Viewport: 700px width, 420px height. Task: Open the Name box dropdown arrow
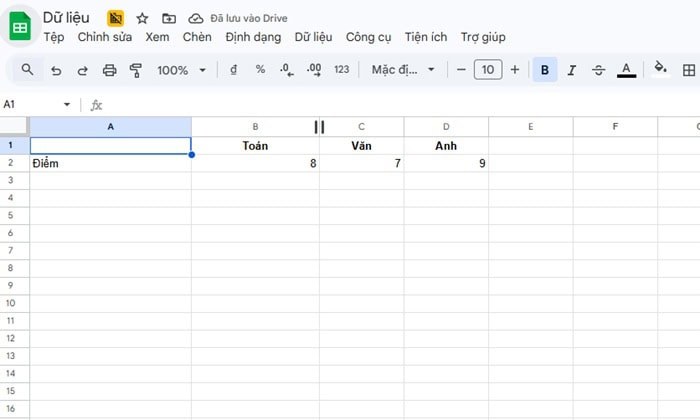tap(67, 104)
